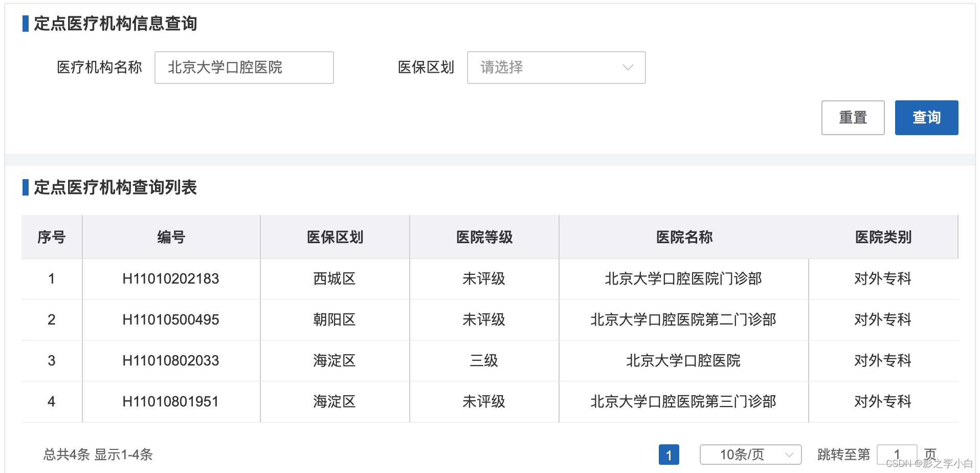Click the 医疗机构名称 label
Screen dimensions: 980x473
(x=99, y=67)
